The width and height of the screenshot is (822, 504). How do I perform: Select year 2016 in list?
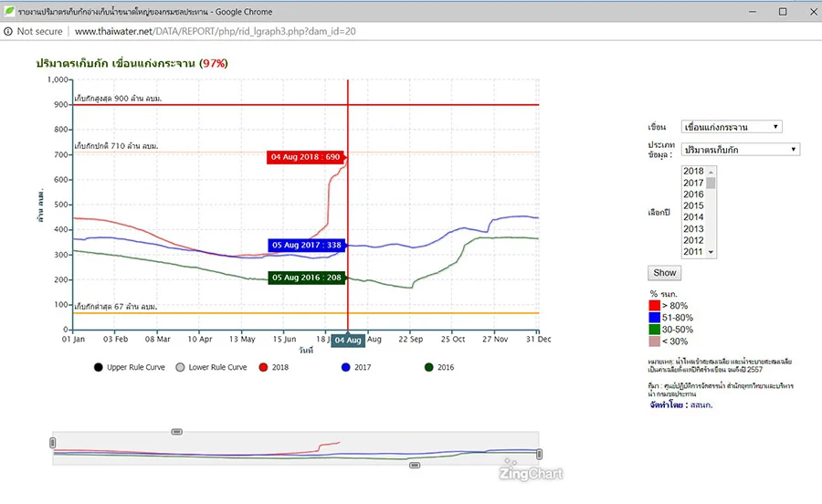(693, 194)
